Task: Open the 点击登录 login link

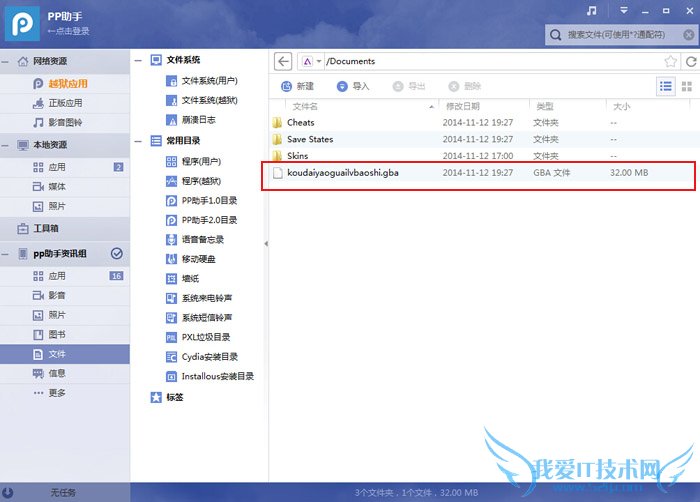Action: (x=69, y=31)
